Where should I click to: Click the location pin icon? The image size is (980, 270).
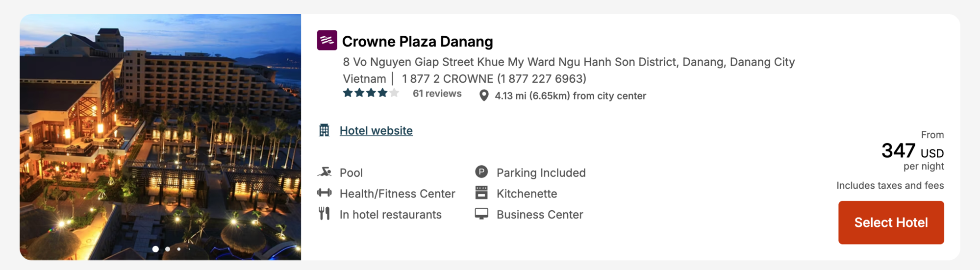pos(484,96)
